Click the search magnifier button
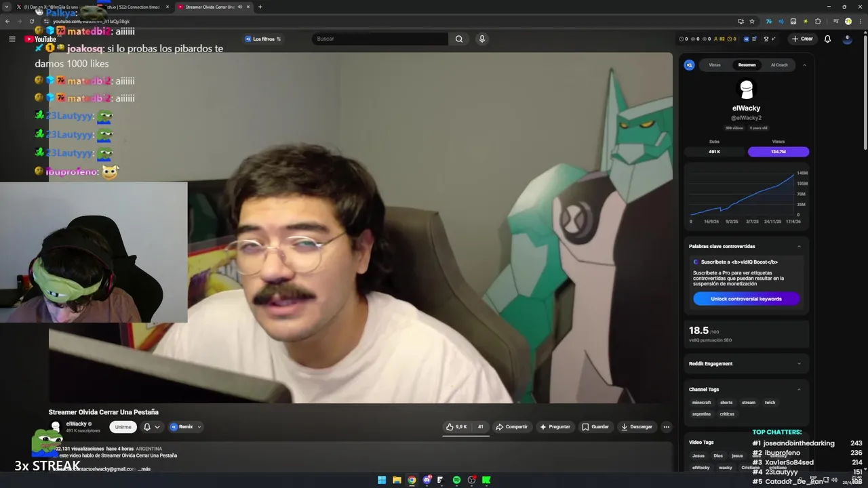 coord(459,39)
